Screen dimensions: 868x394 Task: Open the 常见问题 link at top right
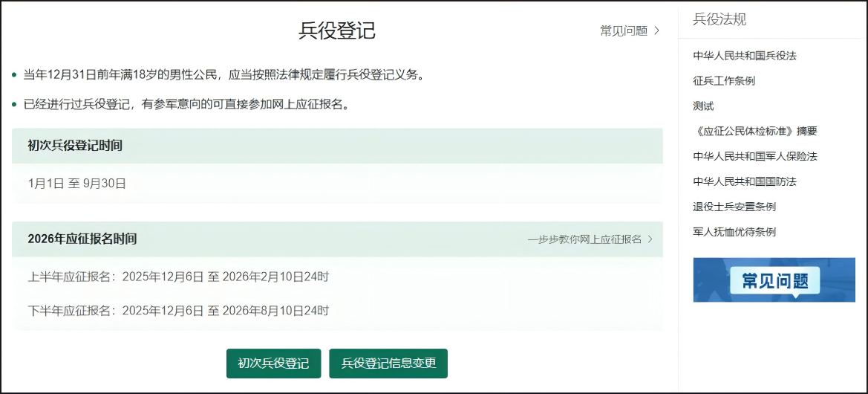click(x=624, y=31)
